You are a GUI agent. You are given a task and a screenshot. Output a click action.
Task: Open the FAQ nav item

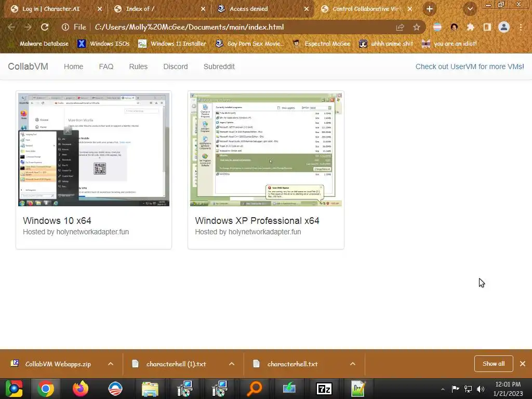(106, 66)
